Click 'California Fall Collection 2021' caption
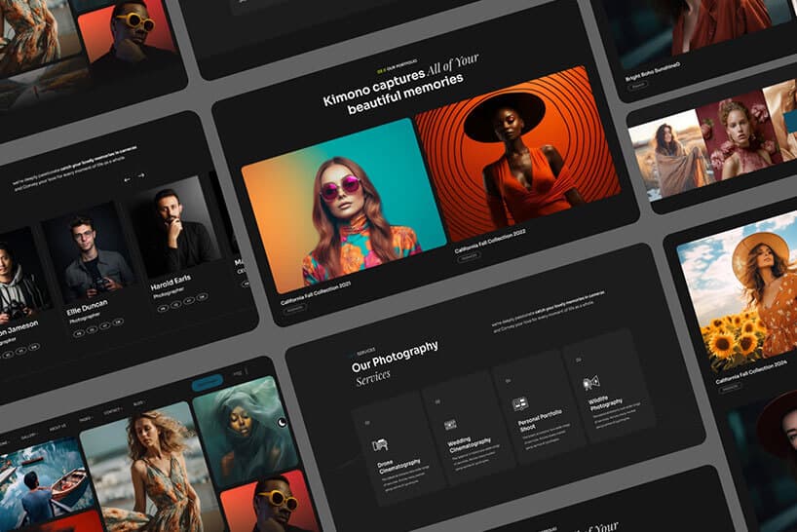Screen dimensions: 797x532 coord(316,293)
